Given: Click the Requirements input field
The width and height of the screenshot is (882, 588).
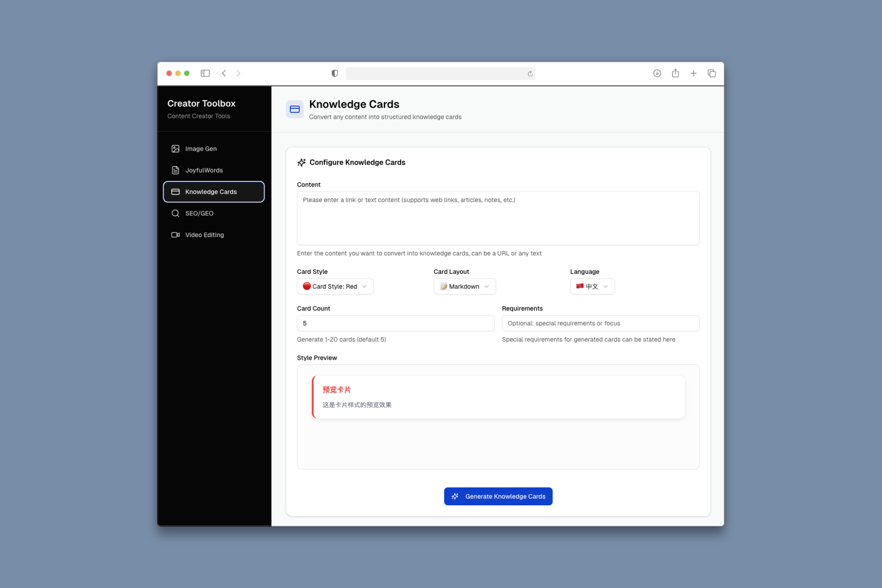Looking at the screenshot, I should (600, 323).
